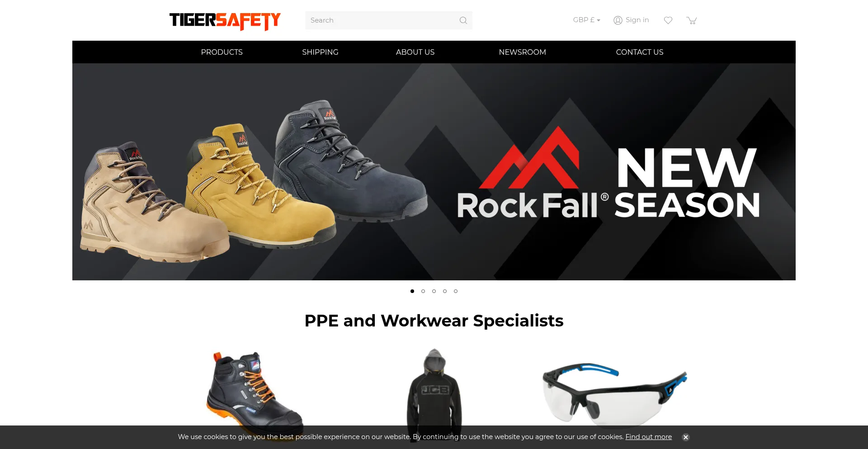Click the Sign in user icon
The height and width of the screenshot is (449, 868).
pyautogui.click(x=618, y=20)
